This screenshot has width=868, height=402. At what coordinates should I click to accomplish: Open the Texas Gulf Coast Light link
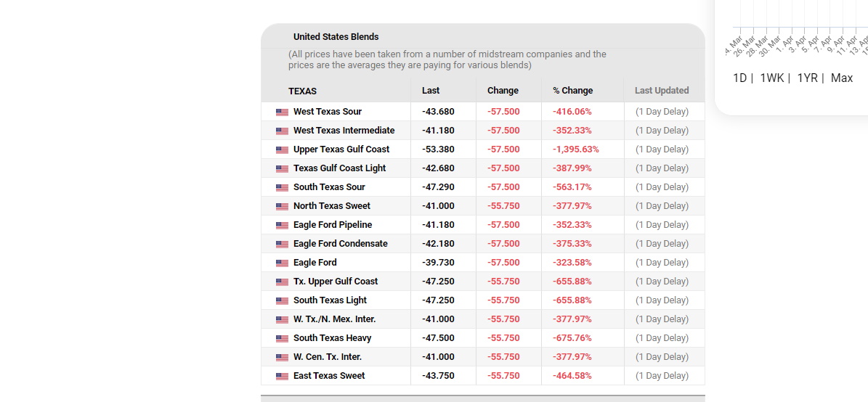click(x=339, y=168)
